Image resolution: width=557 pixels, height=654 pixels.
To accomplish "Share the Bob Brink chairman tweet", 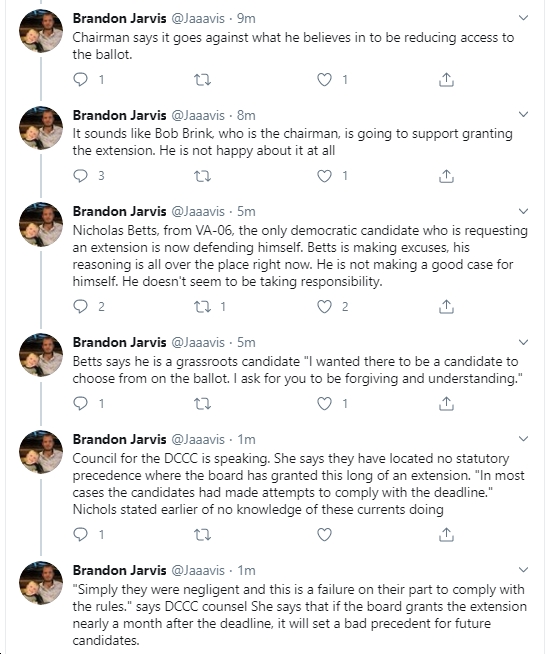I will pos(446,176).
